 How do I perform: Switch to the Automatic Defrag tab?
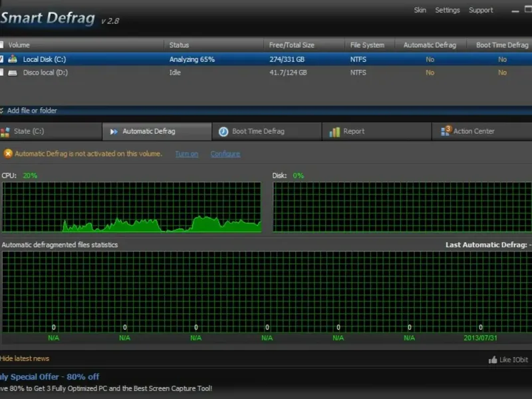(x=157, y=131)
